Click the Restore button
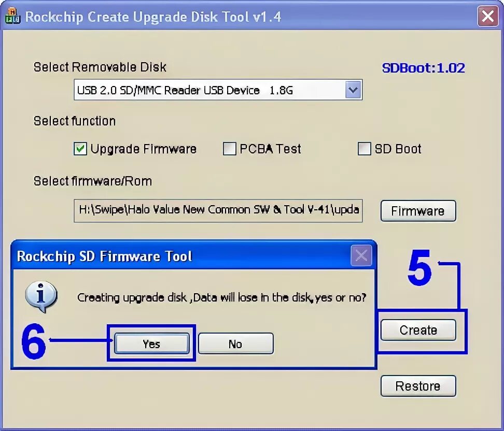This screenshot has width=504, height=431. click(418, 386)
